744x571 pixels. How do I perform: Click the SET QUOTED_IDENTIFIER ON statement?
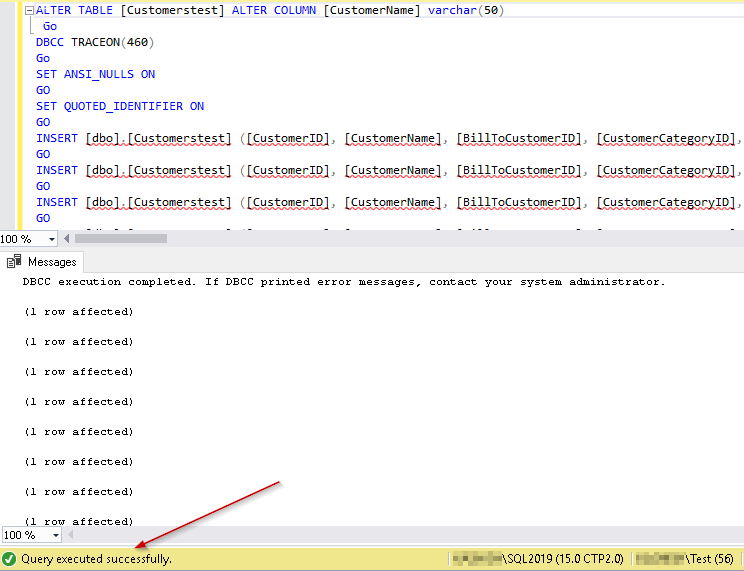pos(119,106)
